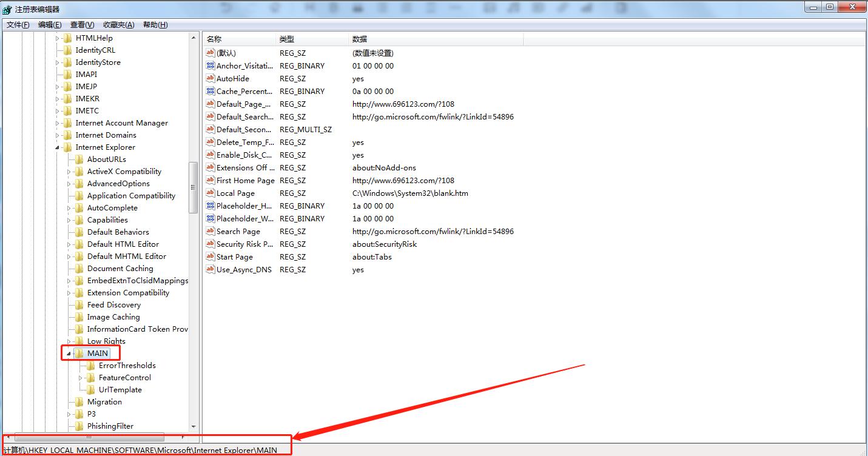This screenshot has height=456, width=868.
Task: Click the Default_Page string value icon
Action: pyautogui.click(x=210, y=104)
